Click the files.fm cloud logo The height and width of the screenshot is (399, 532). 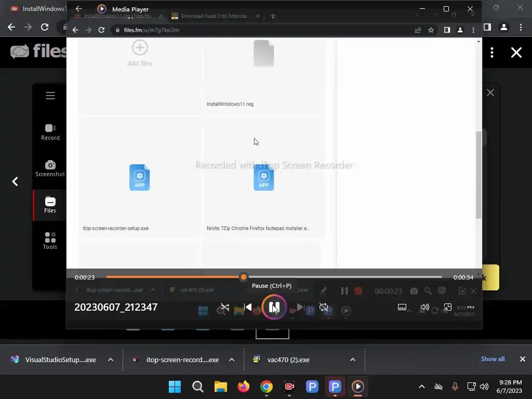[20, 52]
